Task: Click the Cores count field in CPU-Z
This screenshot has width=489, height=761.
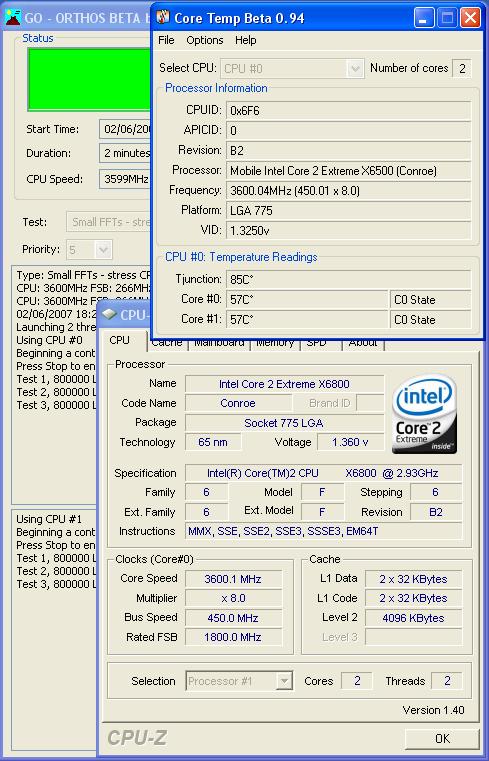Action: coord(357,681)
